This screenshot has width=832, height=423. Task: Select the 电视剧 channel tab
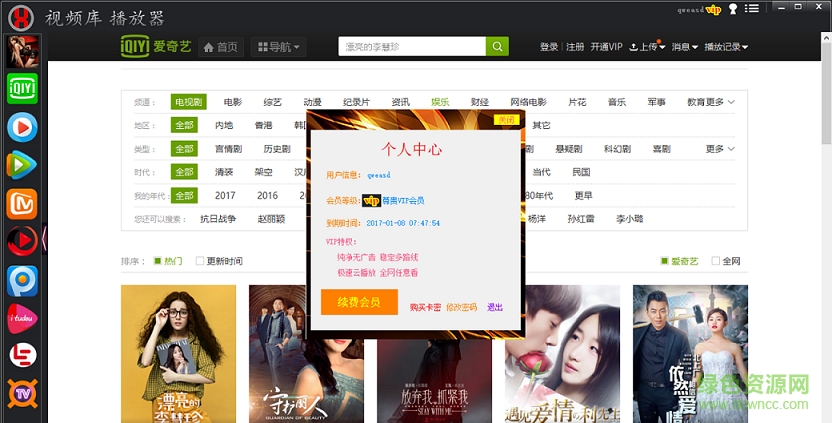point(189,102)
